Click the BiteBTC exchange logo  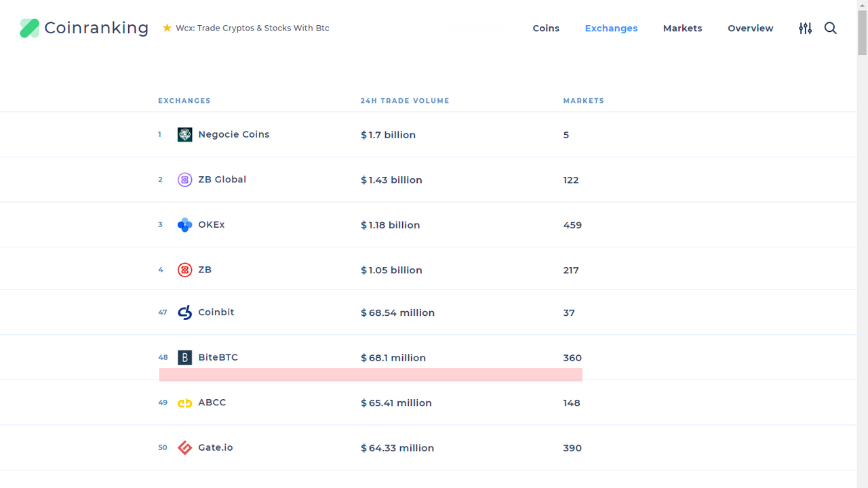pyautogui.click(x=184, y=357)
